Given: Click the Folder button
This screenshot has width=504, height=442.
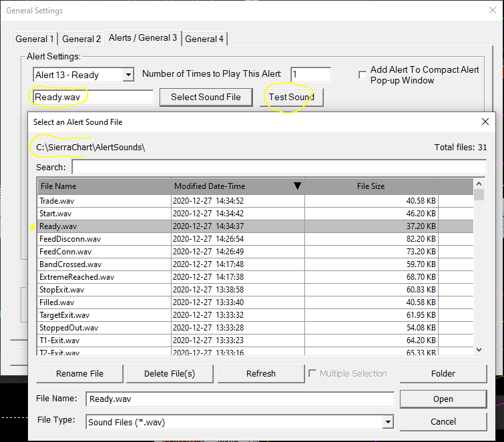Looking at the screenshot, I should [443, 374].
